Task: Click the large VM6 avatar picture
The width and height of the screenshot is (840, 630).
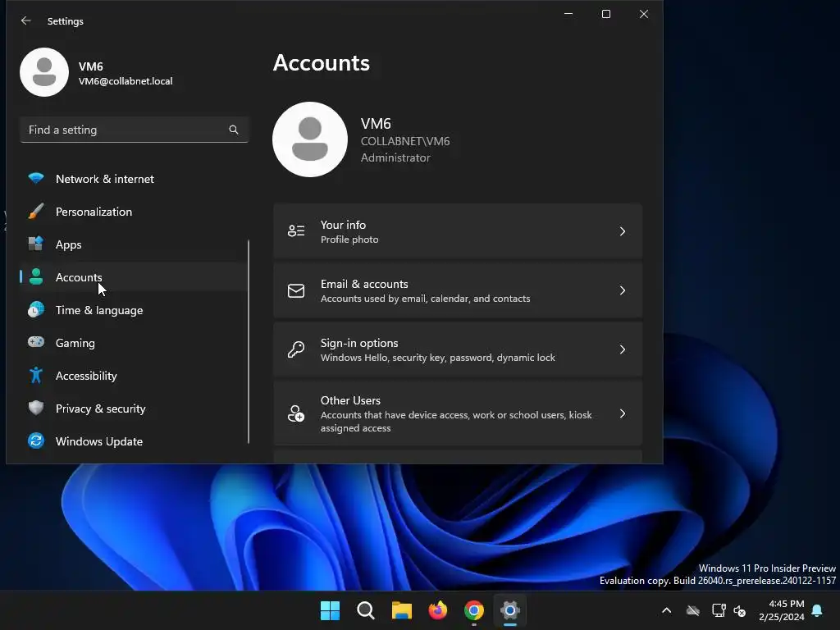Action: pos(309,139)
